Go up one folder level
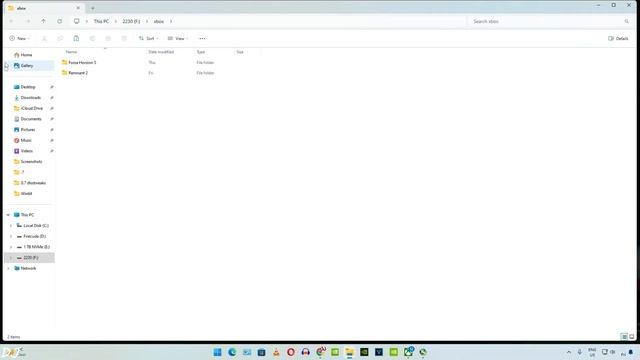The width and height of the screenshot is (640, 360). click(43, 21)
